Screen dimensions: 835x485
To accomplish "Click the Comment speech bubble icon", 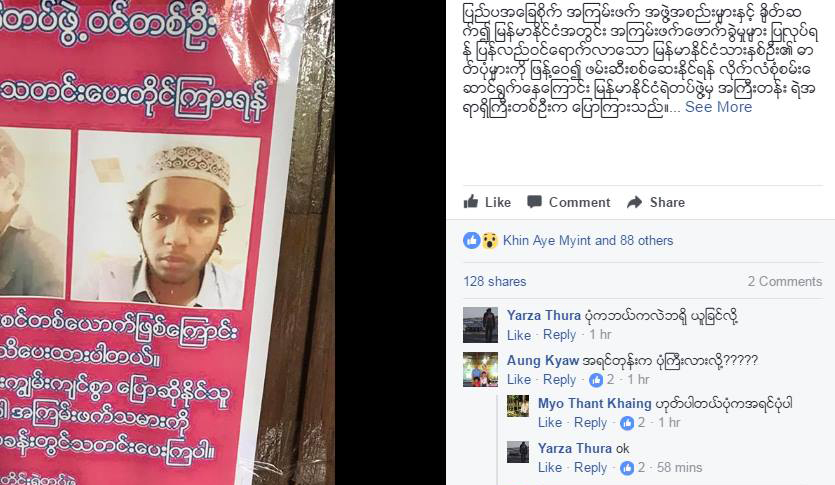I will click(534, 202).
